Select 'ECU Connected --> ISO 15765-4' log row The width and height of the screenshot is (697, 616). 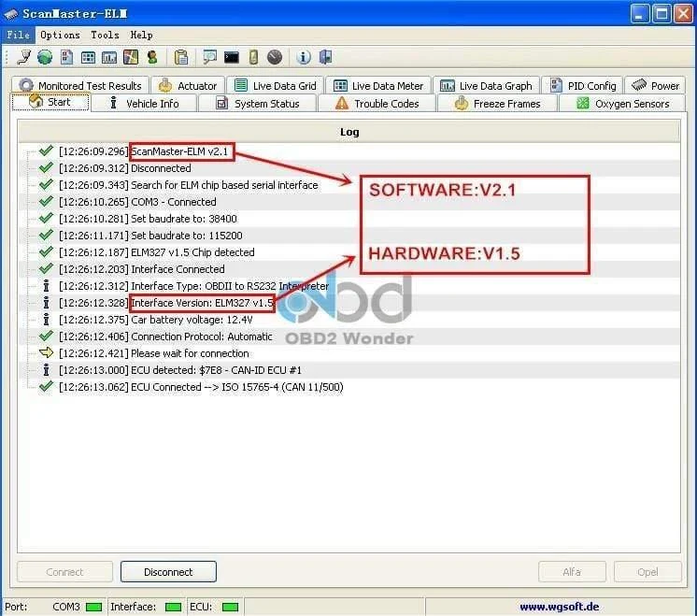point(349,387)
